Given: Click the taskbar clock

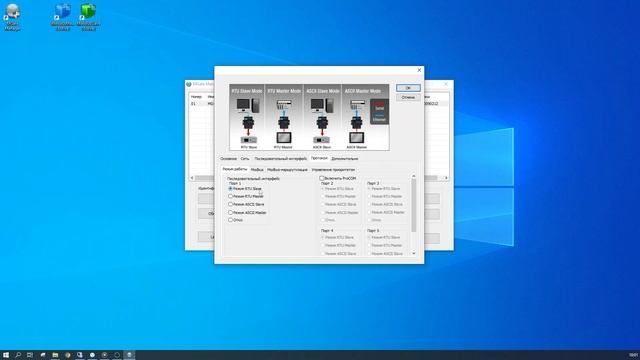Looking at the screenshot, I should [633, 355].
